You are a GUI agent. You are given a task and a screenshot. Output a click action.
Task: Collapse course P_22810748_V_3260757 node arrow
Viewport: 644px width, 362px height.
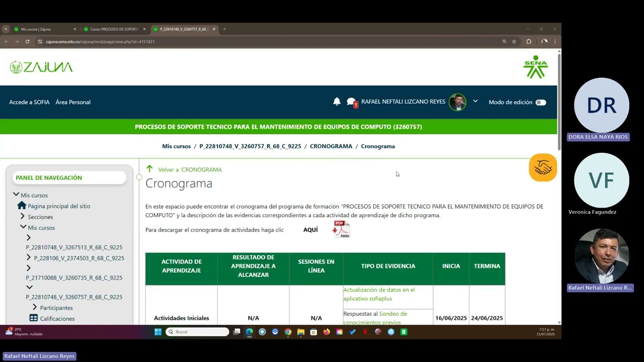29,288
